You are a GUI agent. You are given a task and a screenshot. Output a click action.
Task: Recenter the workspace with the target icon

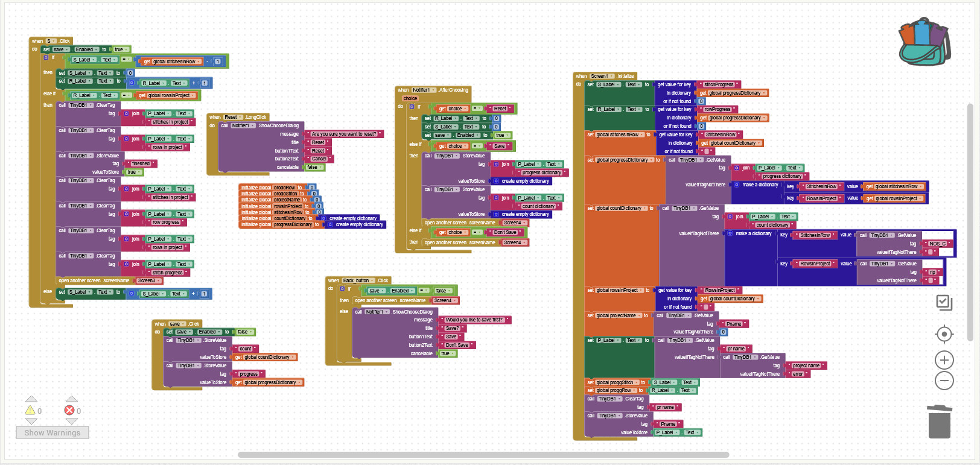(x=944, y=334)
